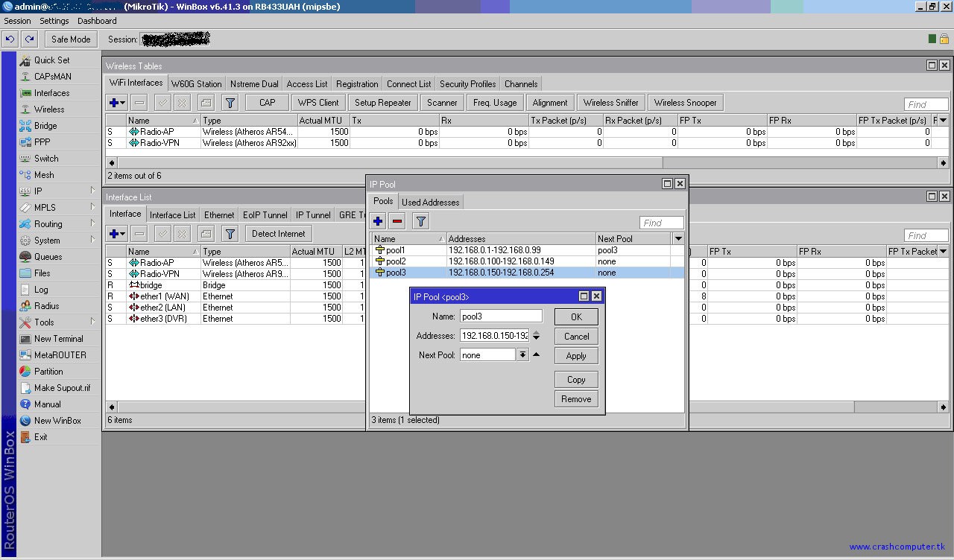Click Remove in pool3 dialog
This screenshot has height=560, width=954.
coord(576,399)
